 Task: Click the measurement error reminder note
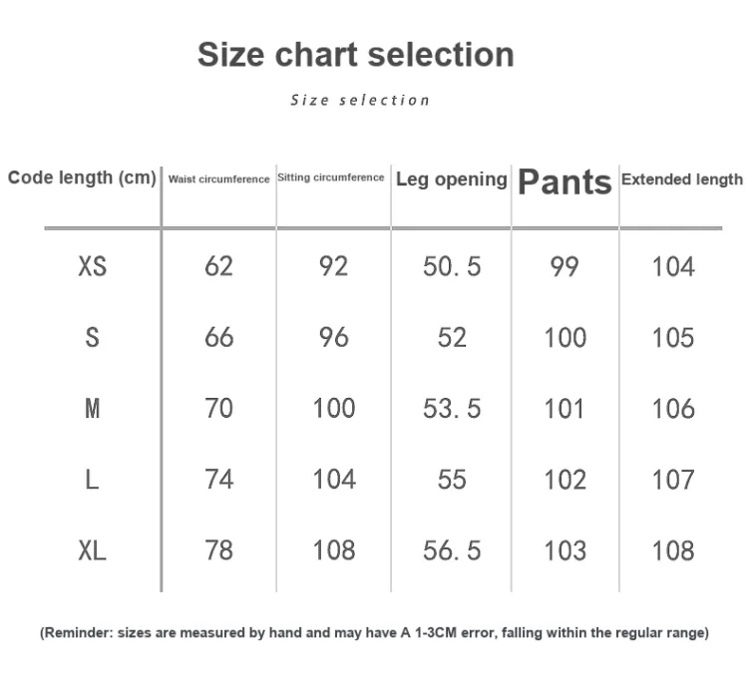tap(374, 633)
